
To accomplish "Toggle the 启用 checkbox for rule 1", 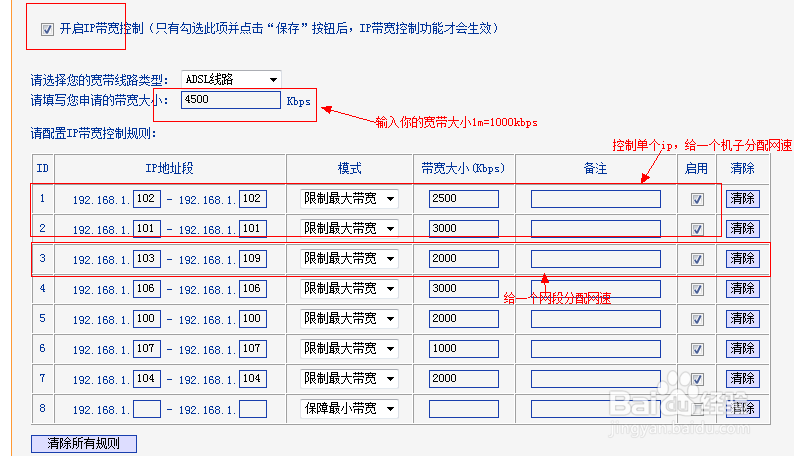I will click(x=697, y=199).
